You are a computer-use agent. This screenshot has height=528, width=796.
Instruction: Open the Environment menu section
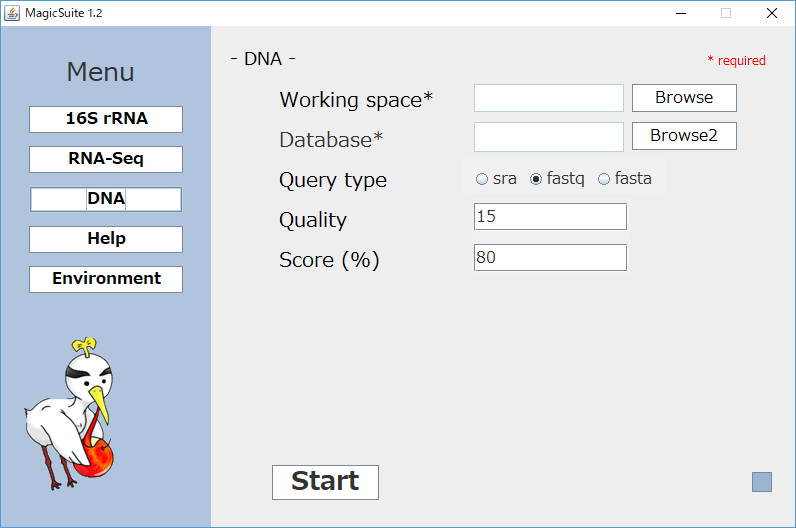pyautogui.click(x=106, y=279)
